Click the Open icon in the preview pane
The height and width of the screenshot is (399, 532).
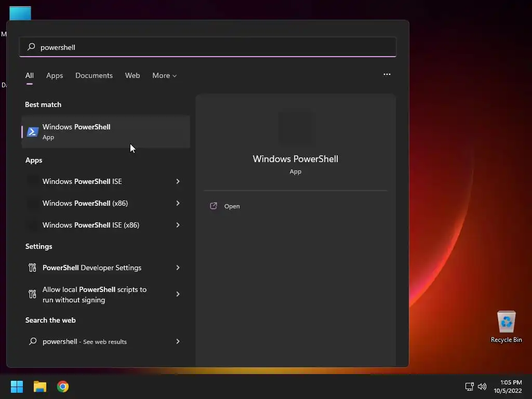tap(214, 206)
